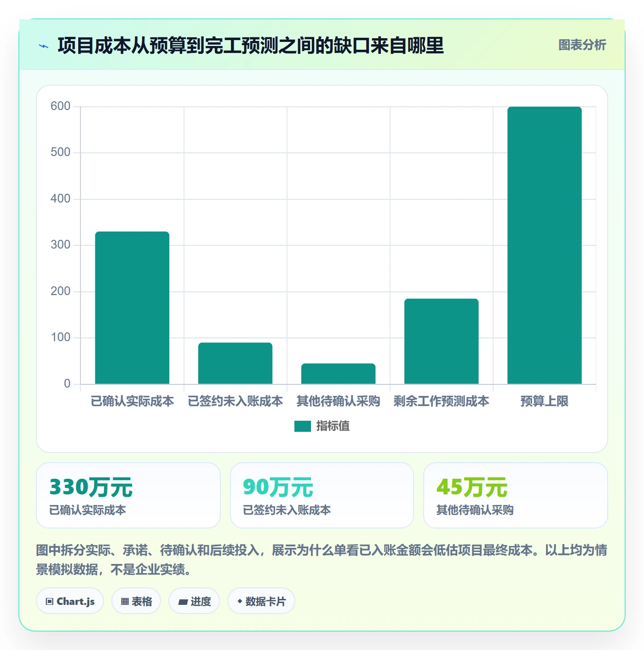Click the x-axis label 已签约未入账成本
The width and height of the screenshot is (644, 650).
pos(235,401)
